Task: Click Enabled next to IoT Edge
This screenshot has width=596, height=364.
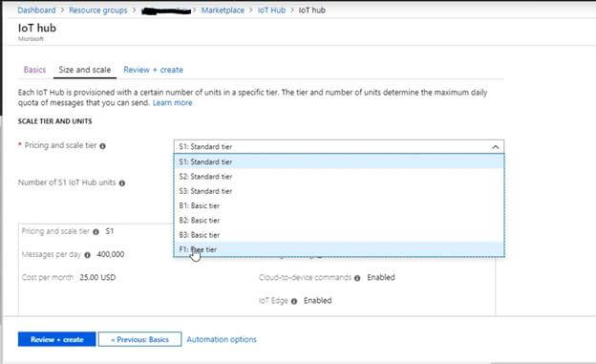Action: pyautogui.click(x=318, y=301)
